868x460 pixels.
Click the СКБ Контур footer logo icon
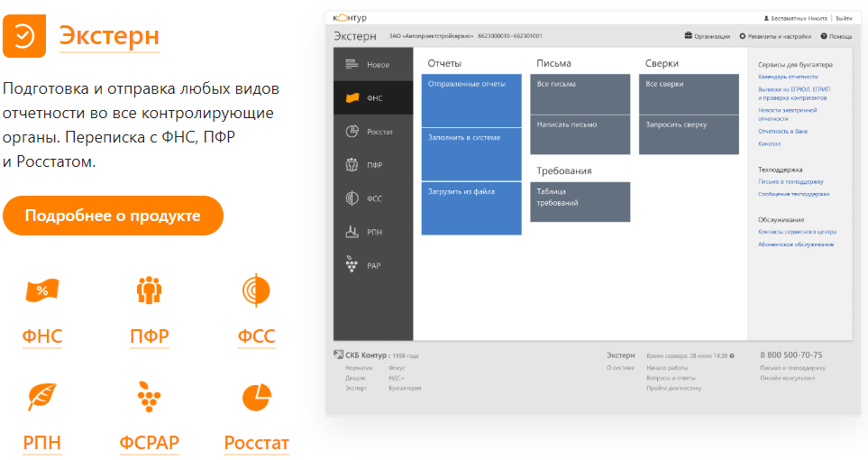click(x=338, y=354)
